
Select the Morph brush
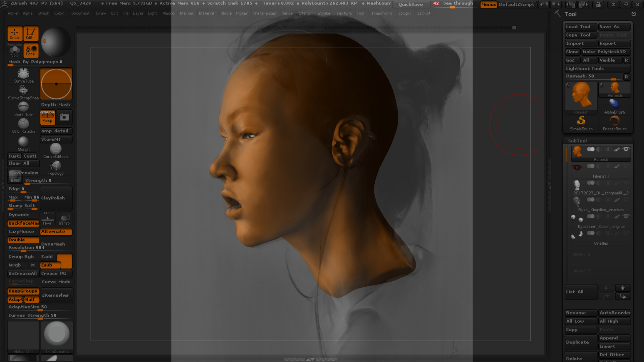[23, 144]
